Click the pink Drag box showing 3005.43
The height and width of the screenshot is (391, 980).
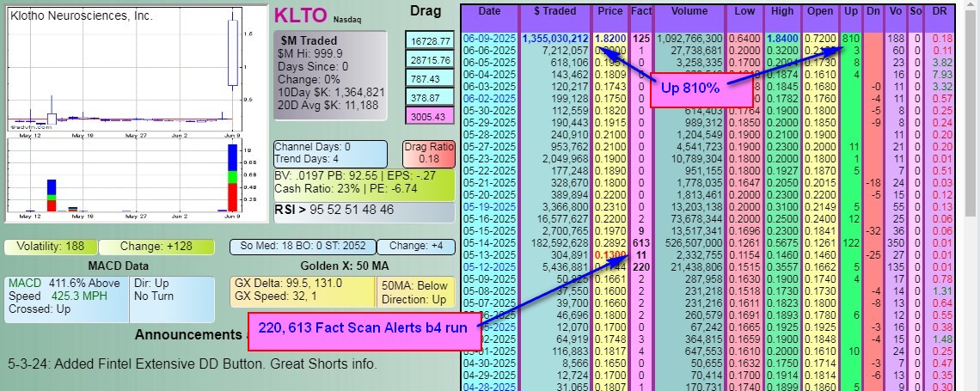coord(431,116)
